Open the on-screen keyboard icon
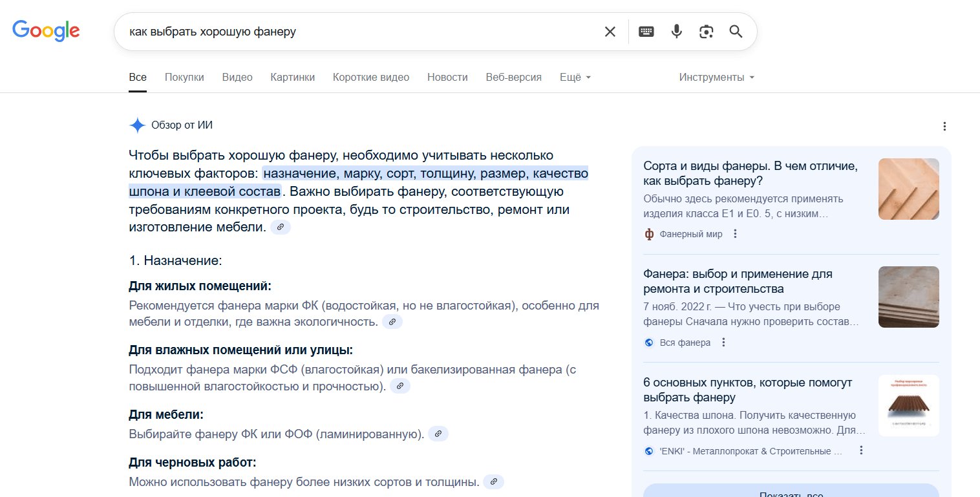Image resolution: width=980 pixels, height=497 pixels. coord(646,32)
